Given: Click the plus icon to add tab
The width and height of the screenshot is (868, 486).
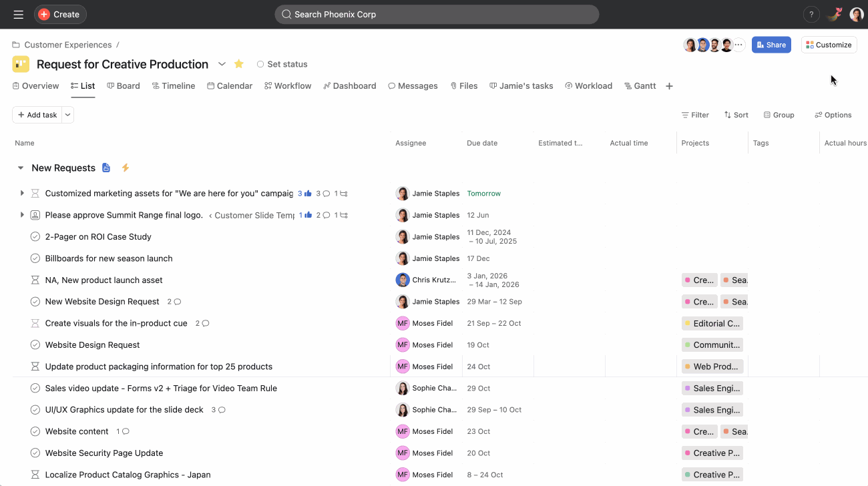Looking at the screenshot, I should coord(669,86).
